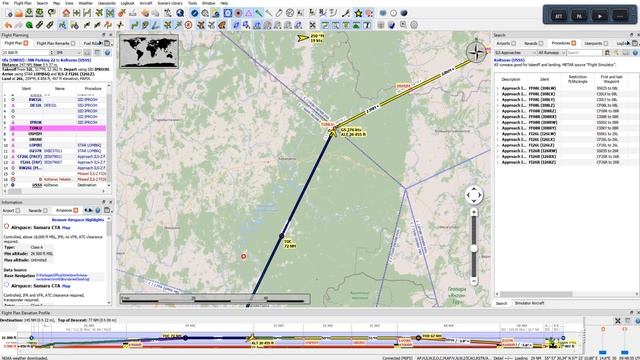Click the black X toolbar icon
Image resolution: width=640 pixels, height=360 pixels.
tap(312, 25)
